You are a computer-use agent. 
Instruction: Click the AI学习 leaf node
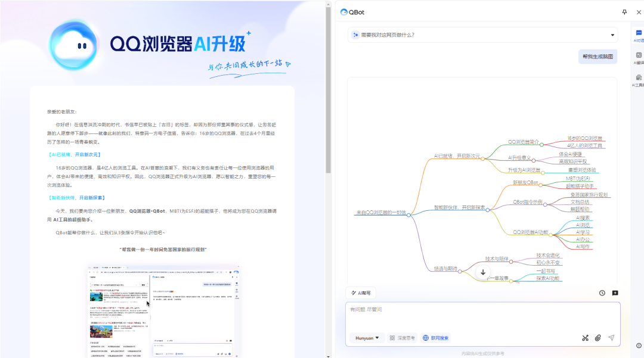(x=583, y=232)
